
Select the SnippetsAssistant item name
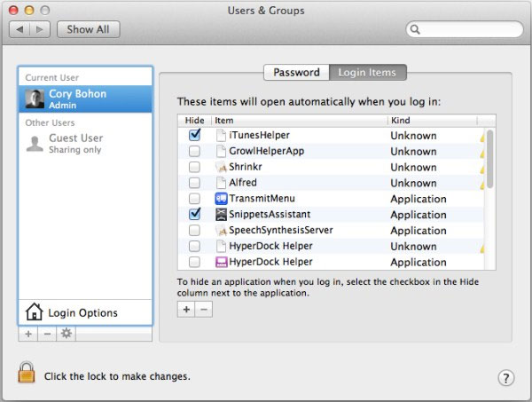270,214
